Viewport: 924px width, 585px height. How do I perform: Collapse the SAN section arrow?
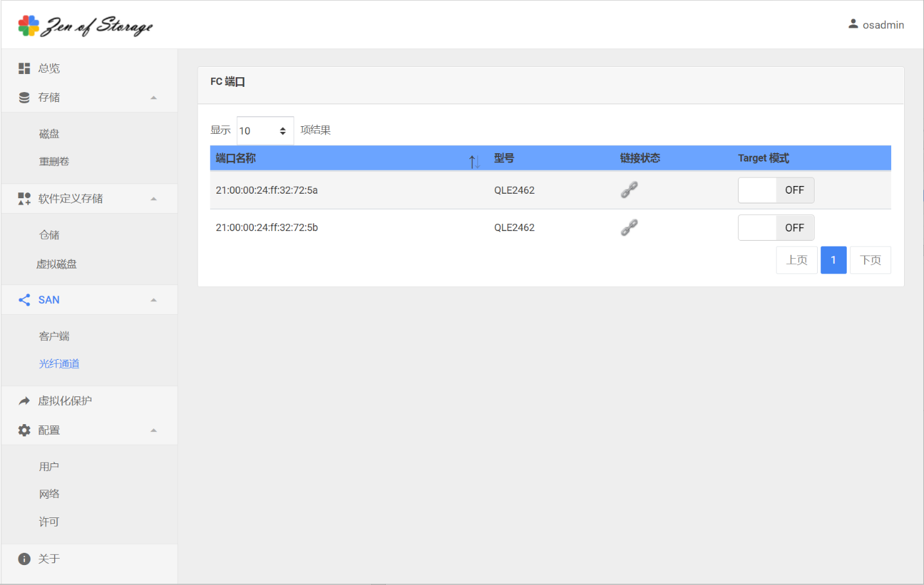click(154, 300)
